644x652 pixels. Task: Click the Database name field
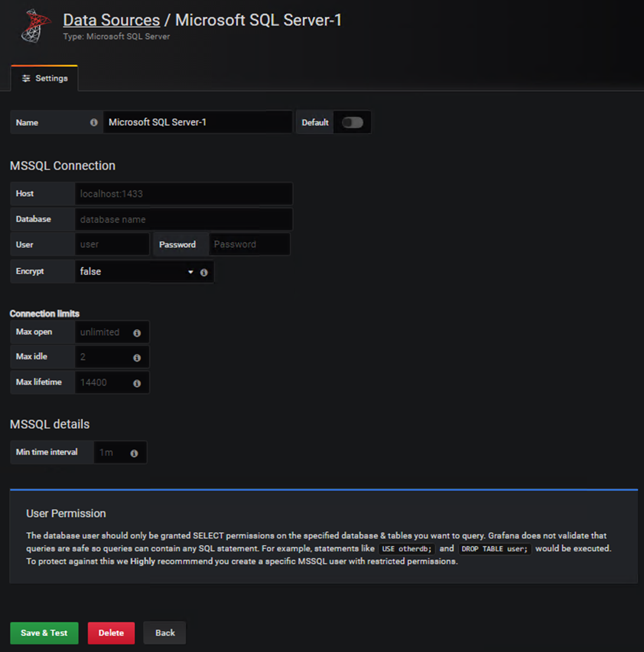pos(184,219)
